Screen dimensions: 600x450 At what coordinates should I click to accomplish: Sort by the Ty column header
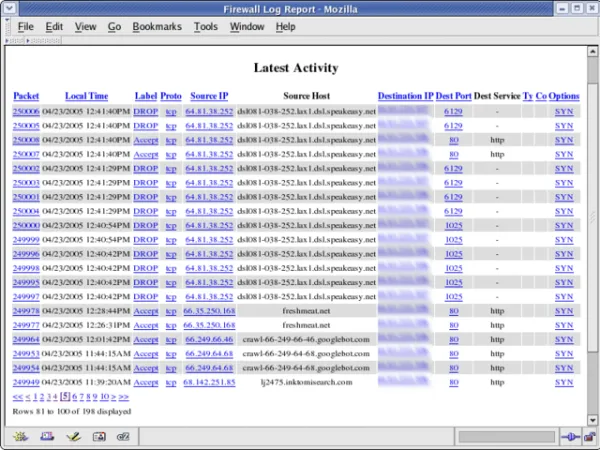(x=528, y=96)
